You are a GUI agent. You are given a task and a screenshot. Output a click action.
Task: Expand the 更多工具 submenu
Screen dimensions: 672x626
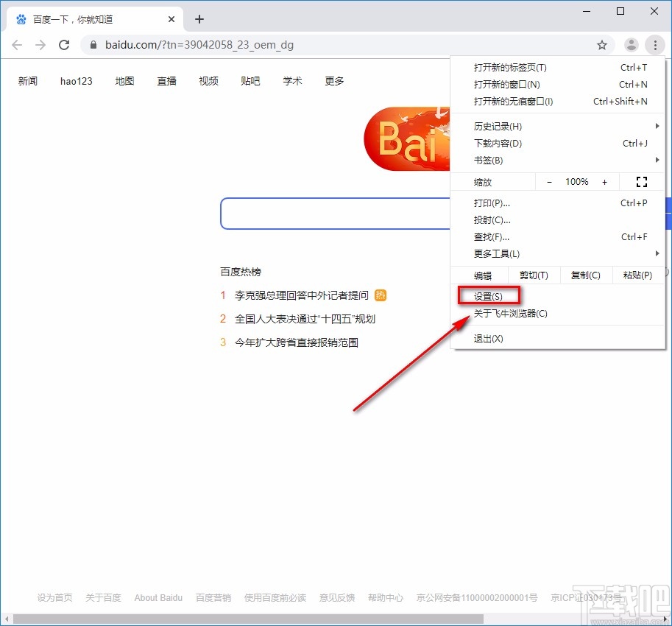(x=498, y=253)
